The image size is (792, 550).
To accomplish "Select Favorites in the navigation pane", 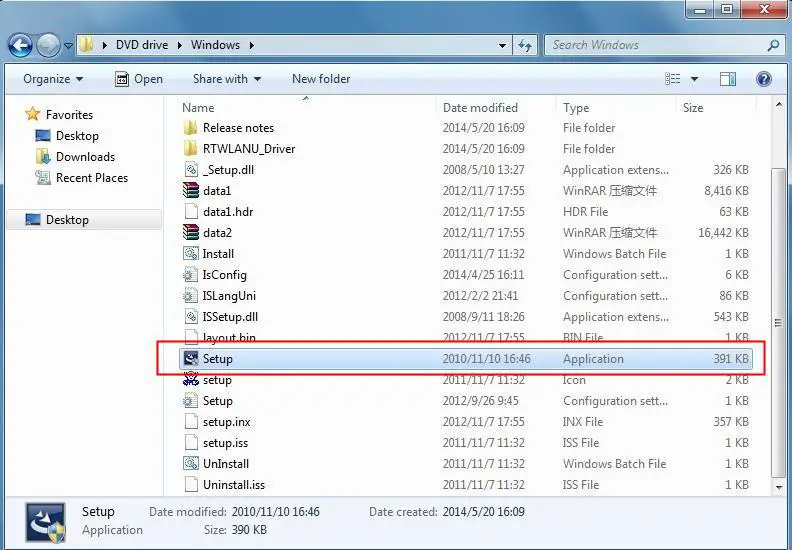I will (x=59, y=115).
